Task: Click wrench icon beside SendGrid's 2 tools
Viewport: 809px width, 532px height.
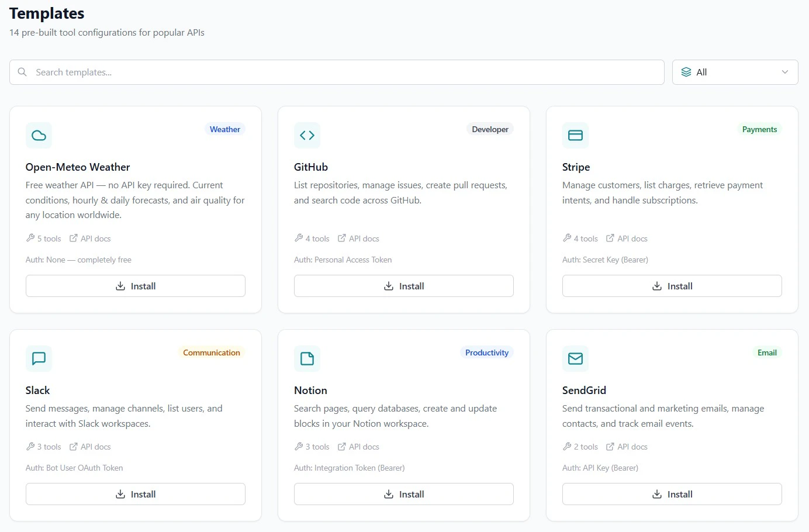Action: [567, 446]
